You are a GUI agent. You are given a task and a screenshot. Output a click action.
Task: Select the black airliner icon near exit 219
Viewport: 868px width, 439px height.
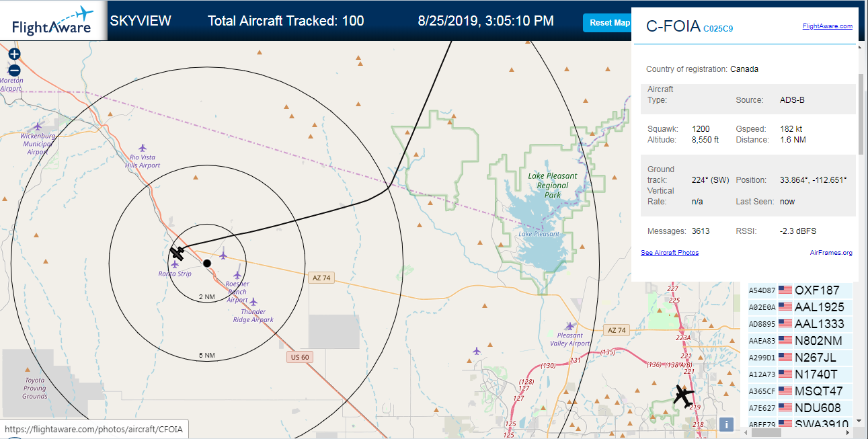(683, 395)
